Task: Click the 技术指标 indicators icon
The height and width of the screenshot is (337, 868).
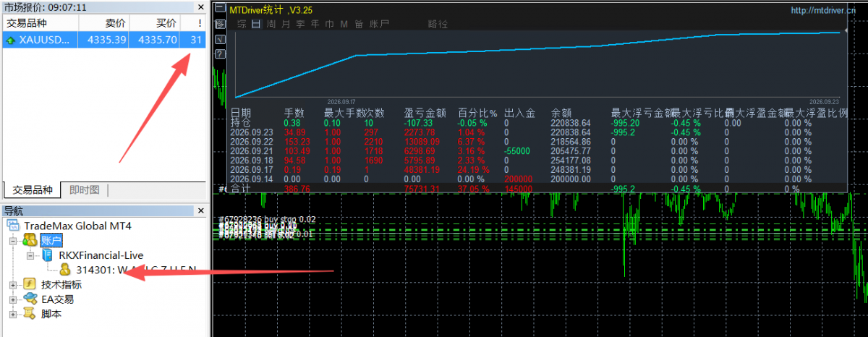Action: tap(30, 284)
